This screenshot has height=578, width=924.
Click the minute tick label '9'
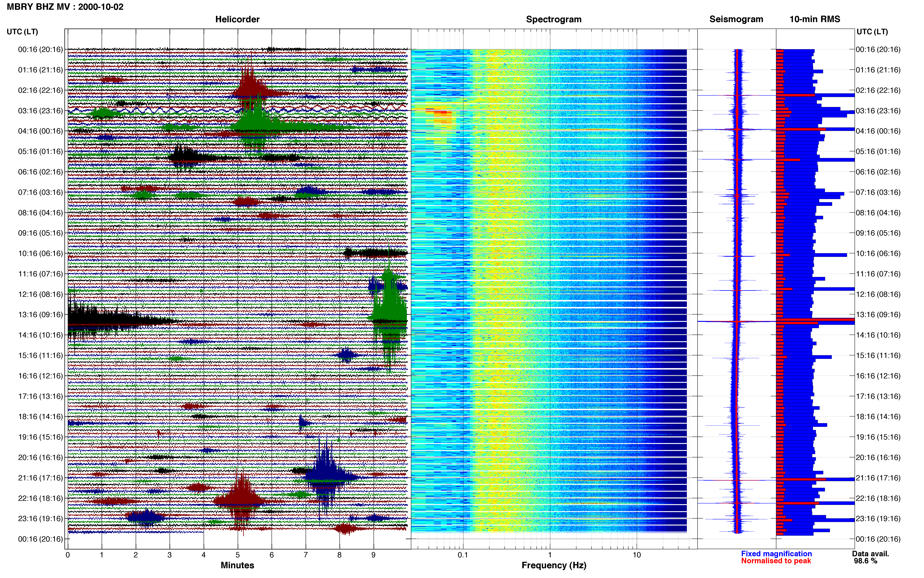coord(373,555)
